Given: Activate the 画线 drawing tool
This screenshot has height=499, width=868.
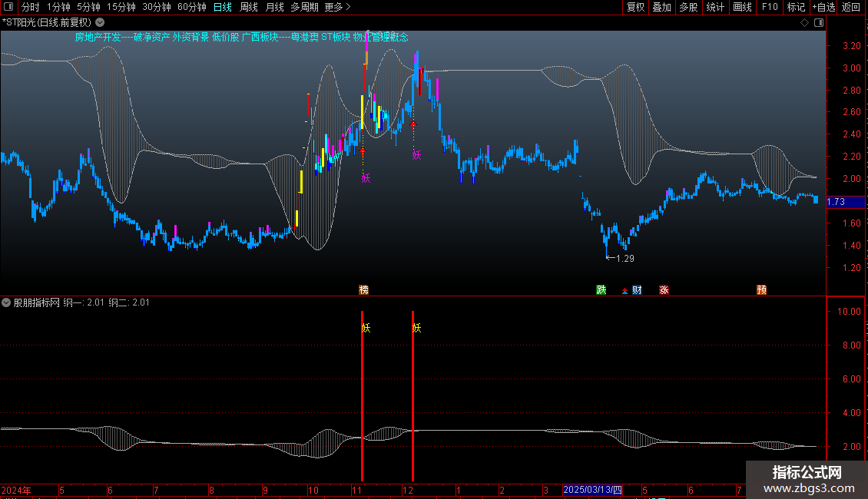Looking at the screenshot, I should [x=742, y=7].
